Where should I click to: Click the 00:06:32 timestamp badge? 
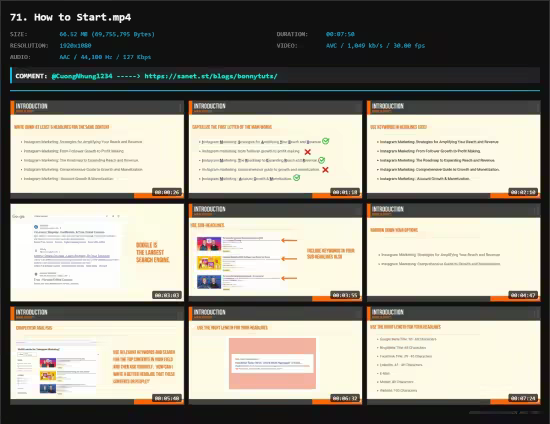[345, 398]
